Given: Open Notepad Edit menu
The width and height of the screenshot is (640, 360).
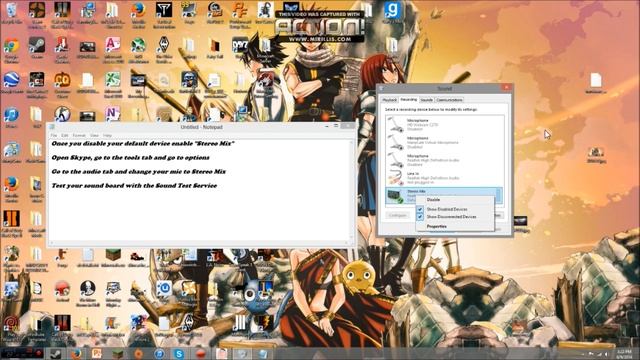Looking at the screenshot, I should [x=64, y=135].
